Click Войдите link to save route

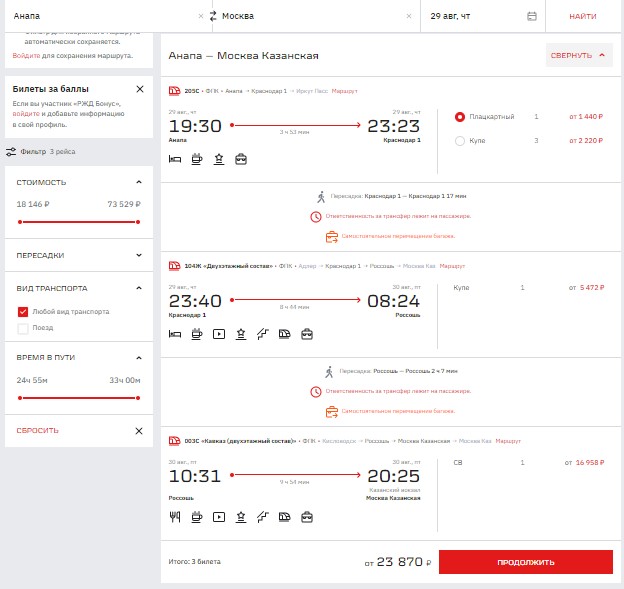(x=26, y=56)
